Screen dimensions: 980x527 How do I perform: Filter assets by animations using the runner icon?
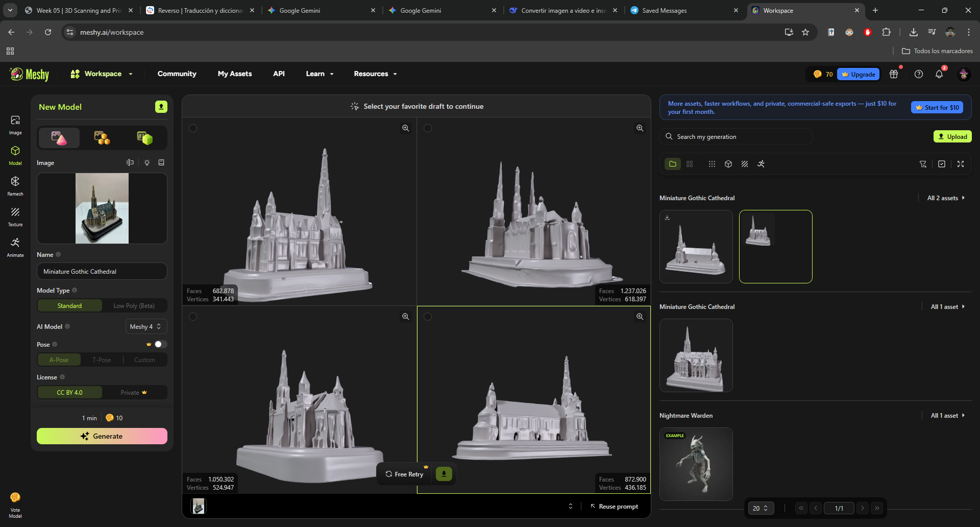[761, 164]
